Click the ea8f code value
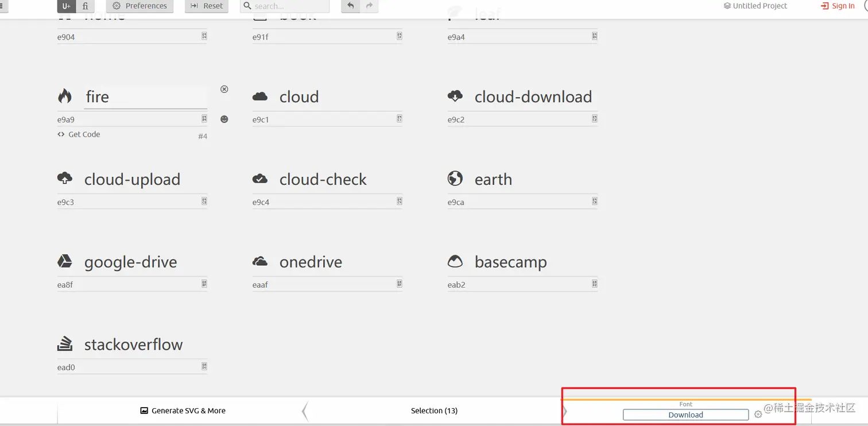The height and width of the screenshot is (426, 868). click(x=65, y=284)
